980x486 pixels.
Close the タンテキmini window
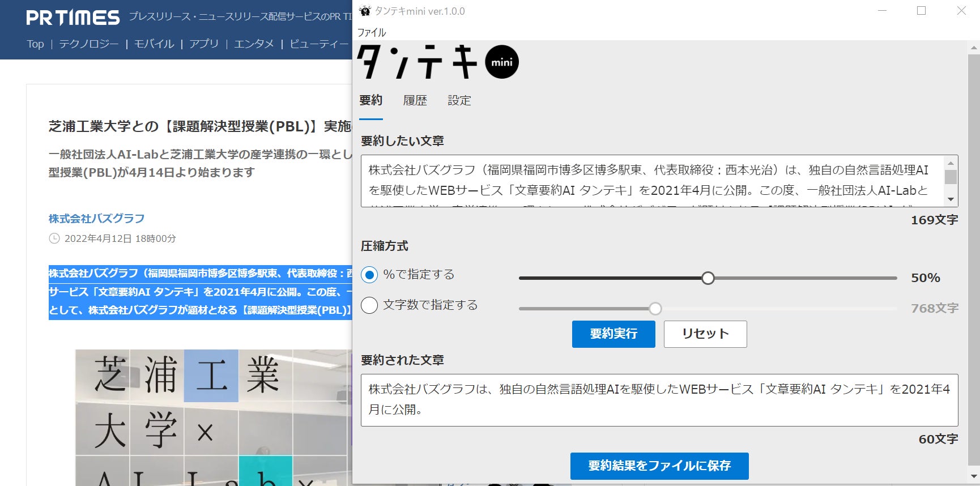(961, 11)
